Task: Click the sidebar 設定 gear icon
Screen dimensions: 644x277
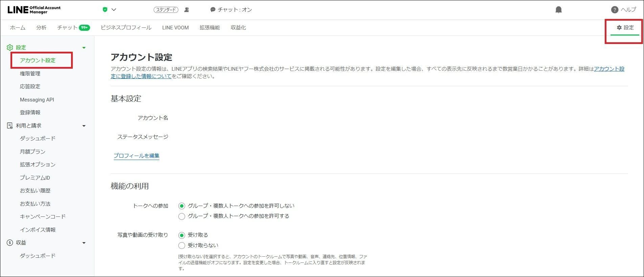Action: (x=10, y=48)
